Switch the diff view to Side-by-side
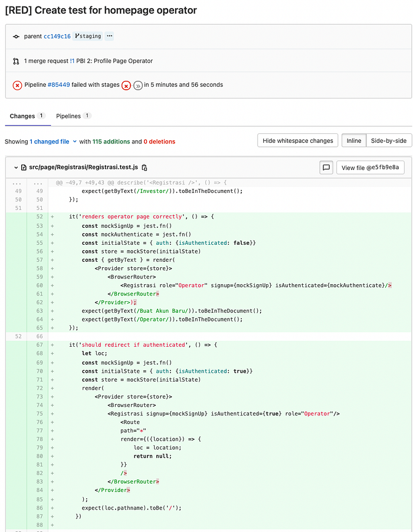Viewport: 413px width, 532px height. (389, 140)
